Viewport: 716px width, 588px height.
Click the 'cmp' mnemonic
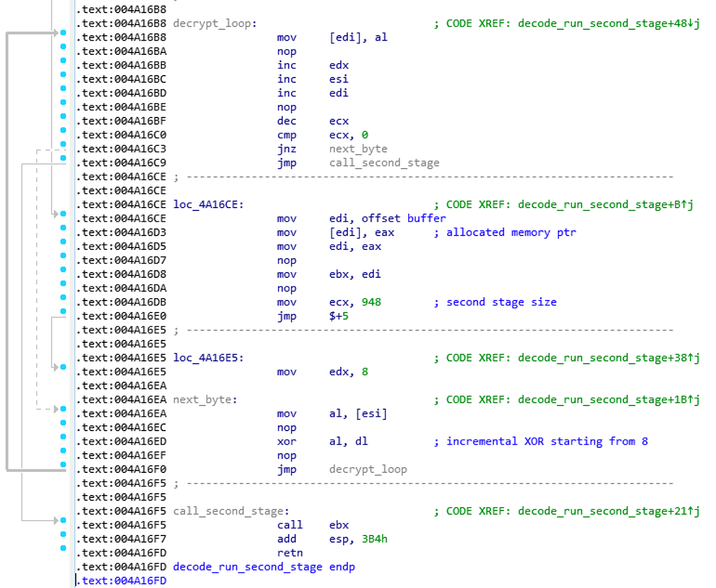[286, 135]
